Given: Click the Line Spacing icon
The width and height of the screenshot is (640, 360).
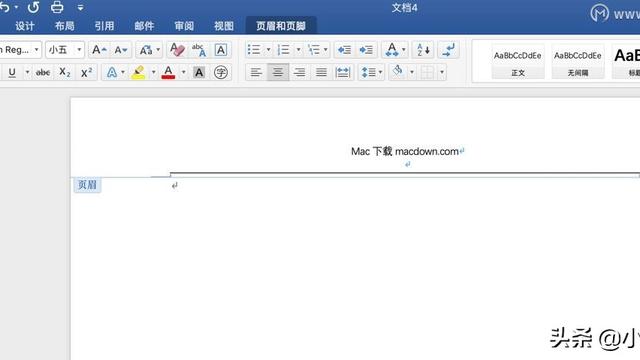Looking at the screenshot, I should (369, 73).
